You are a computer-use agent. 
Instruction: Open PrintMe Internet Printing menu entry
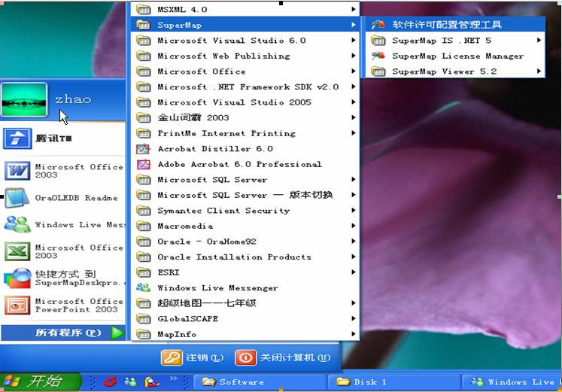pos(245,133)
